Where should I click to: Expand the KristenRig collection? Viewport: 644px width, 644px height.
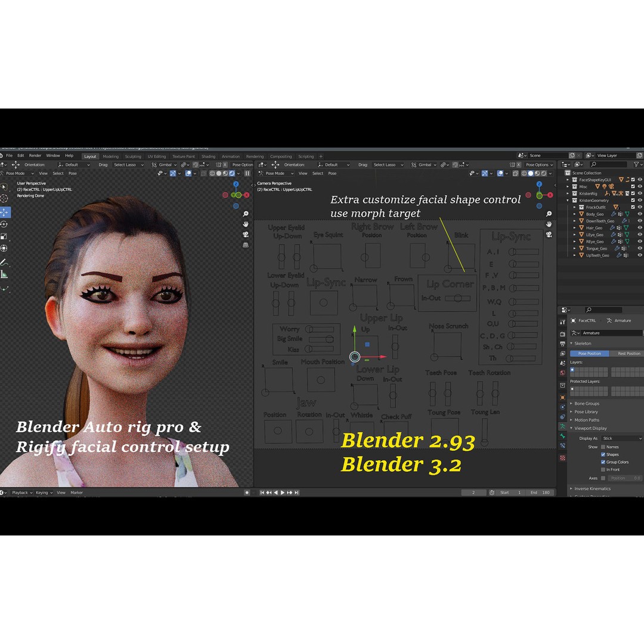point(568,193)
